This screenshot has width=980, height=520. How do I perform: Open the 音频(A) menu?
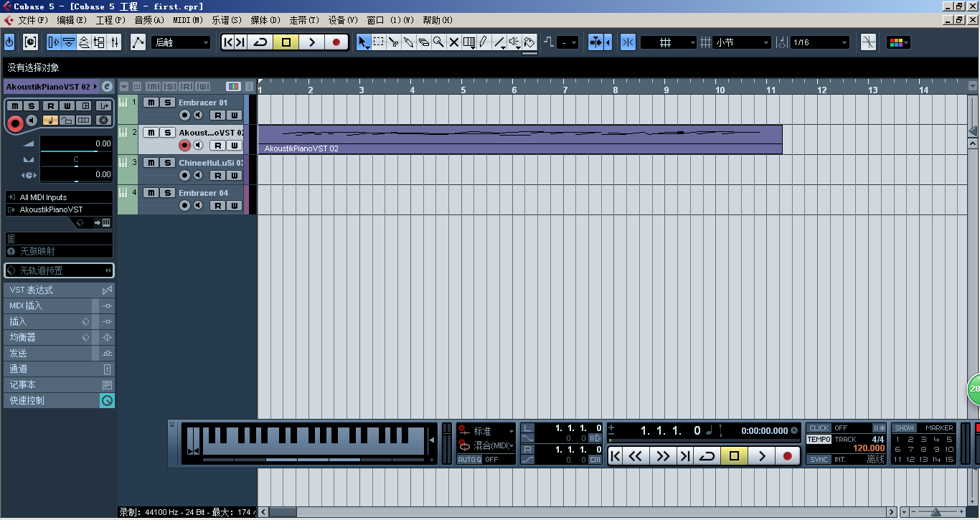pos(149,20)
